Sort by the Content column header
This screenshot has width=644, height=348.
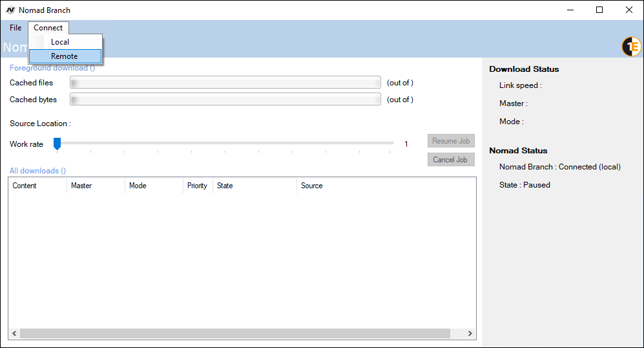coord(37,186)
